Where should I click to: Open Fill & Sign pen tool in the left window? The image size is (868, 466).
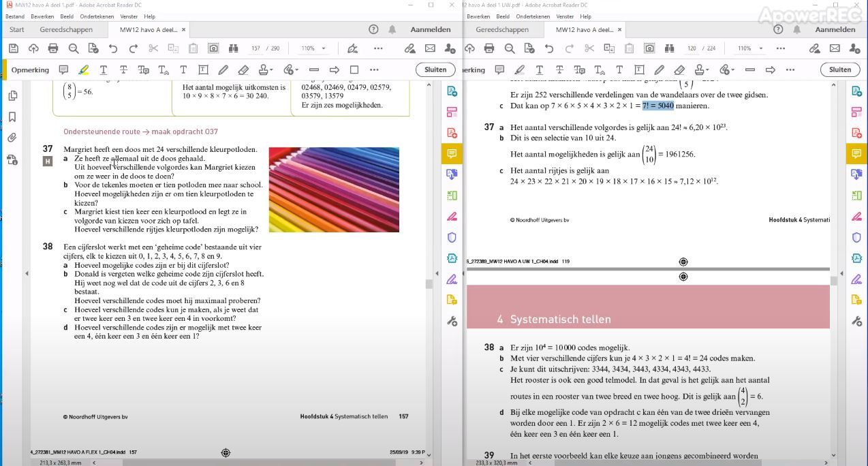click(x=352, y=48)
